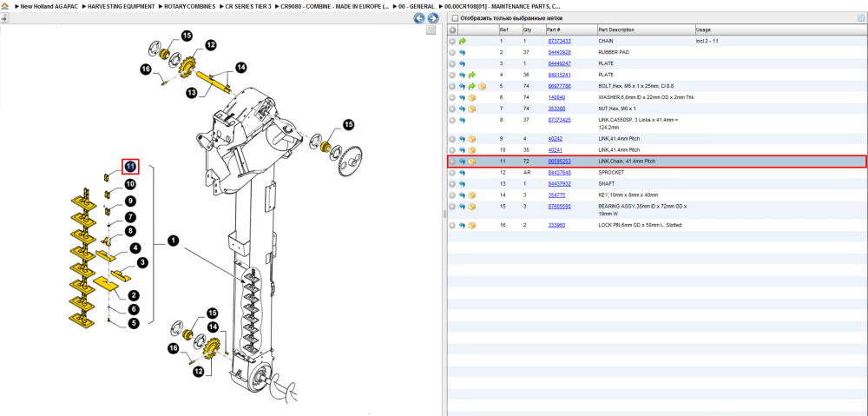868x416 pixels.
Task: Open ROTARY COMBINES breadcrumb
Action: pyautogui.click(x=190, y=6)
